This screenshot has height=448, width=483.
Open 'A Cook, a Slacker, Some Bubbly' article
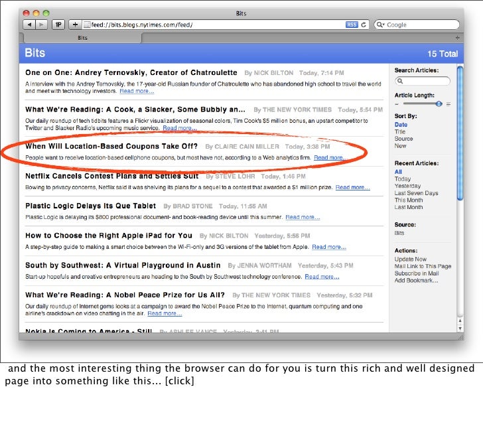point(135,110)
